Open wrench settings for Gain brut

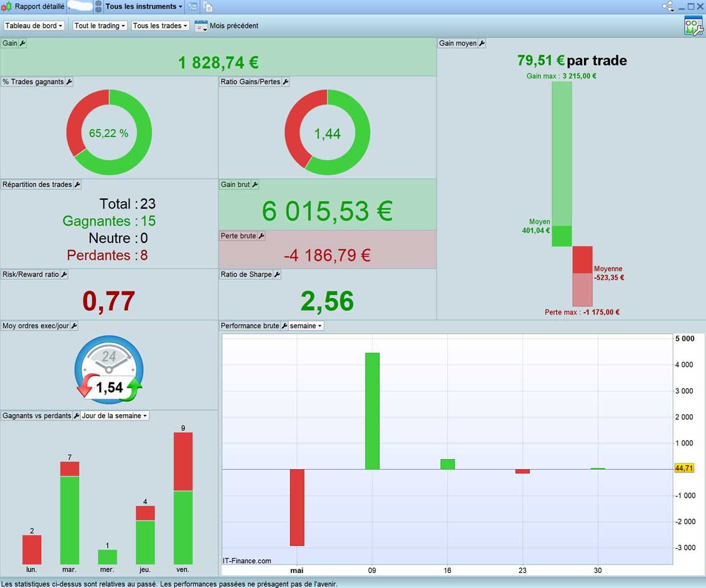(255, 184)
